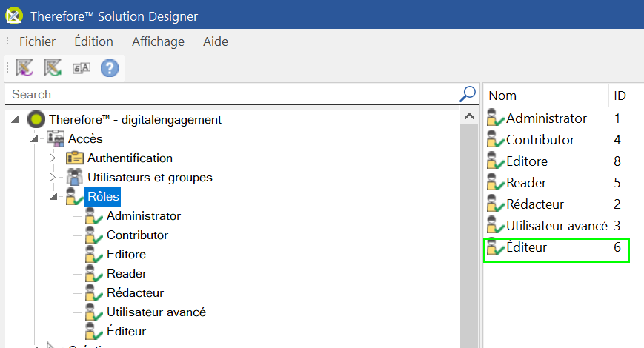Open the Édition menu
The width and height of the screenshot is (644, 348).
(93, 41)
